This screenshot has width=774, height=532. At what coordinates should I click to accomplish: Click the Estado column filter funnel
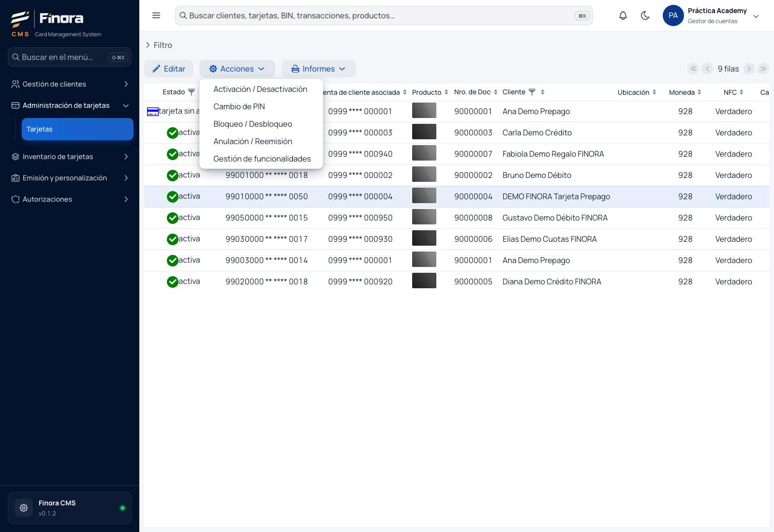click(192, 92)
